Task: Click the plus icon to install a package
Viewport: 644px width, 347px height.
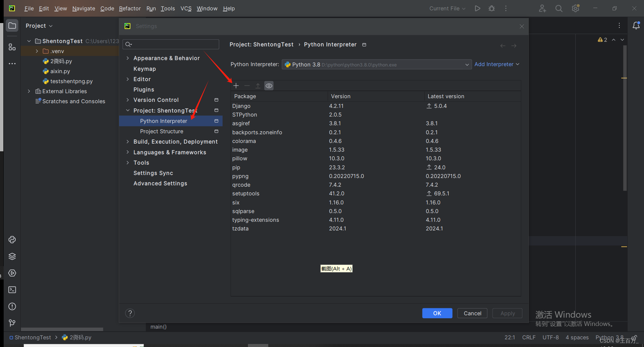Action: pos(236,86)
